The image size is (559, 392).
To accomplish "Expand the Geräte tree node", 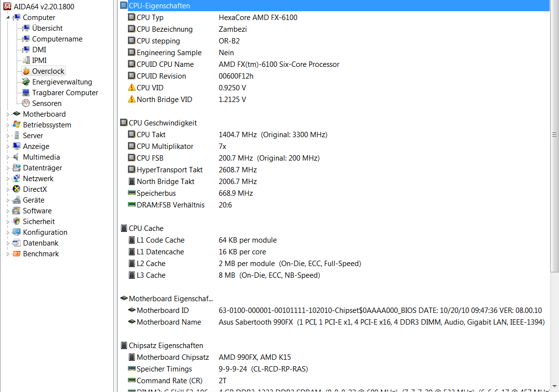I will point(8,200).
